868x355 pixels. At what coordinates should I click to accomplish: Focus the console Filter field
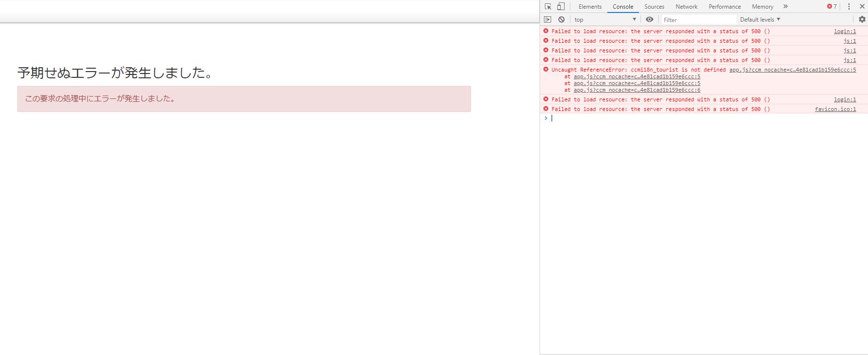click(699, 20)
